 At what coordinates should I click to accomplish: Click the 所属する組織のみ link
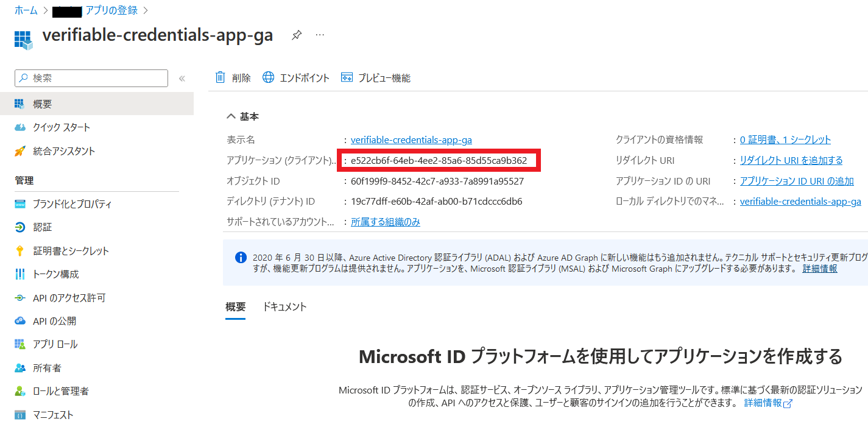tap(386, 222)
